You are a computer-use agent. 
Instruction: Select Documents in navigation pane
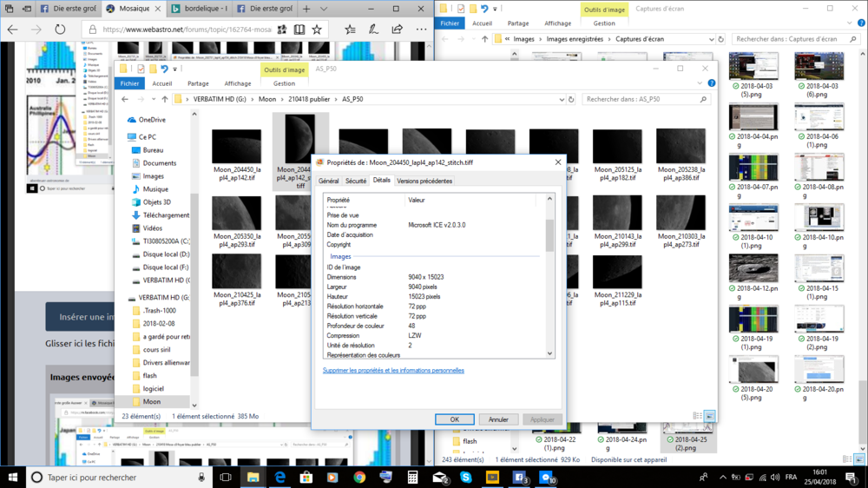[160, 163]
